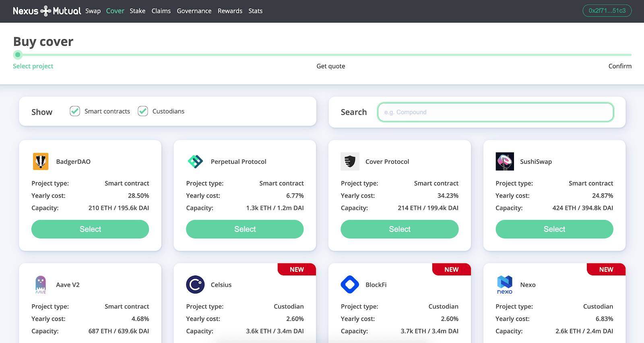The height and width of the screenshot is (343, 644).
Task: Click the Select project step marker
Action: pyautogui.click(x=18, y=55)
